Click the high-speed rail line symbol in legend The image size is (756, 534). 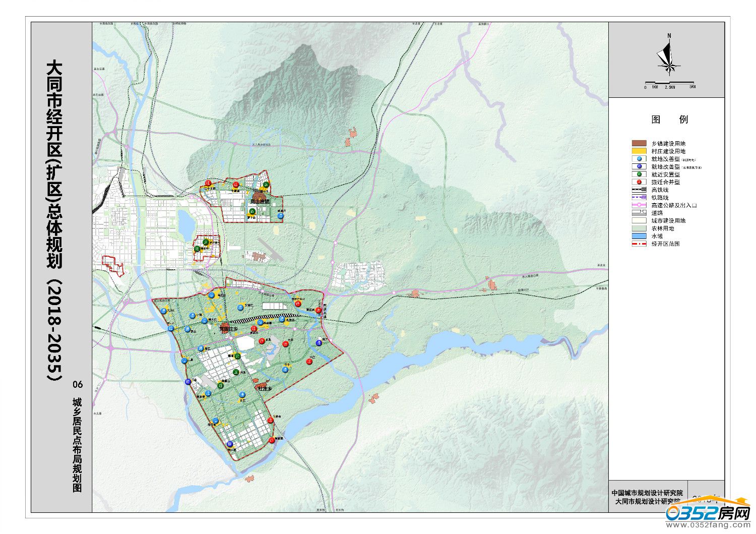click(x=639, y=190)
